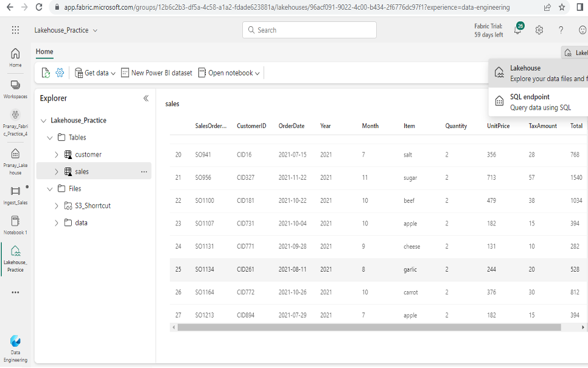The height and width of the screenshot is (368, 588).
Task: Click cell SO1134 in row 25
Action: tap(205, 270)
